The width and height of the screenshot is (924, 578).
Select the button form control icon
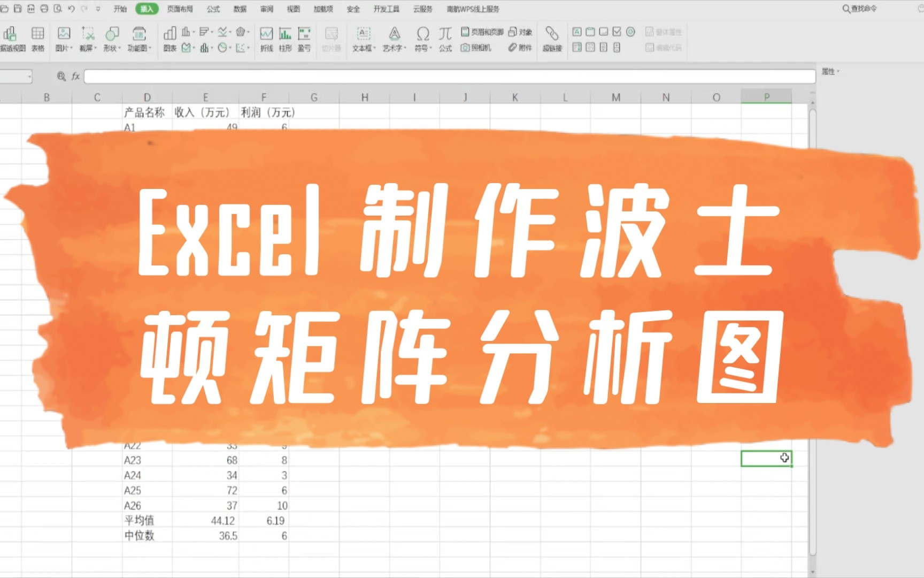[x=604, y=32]
